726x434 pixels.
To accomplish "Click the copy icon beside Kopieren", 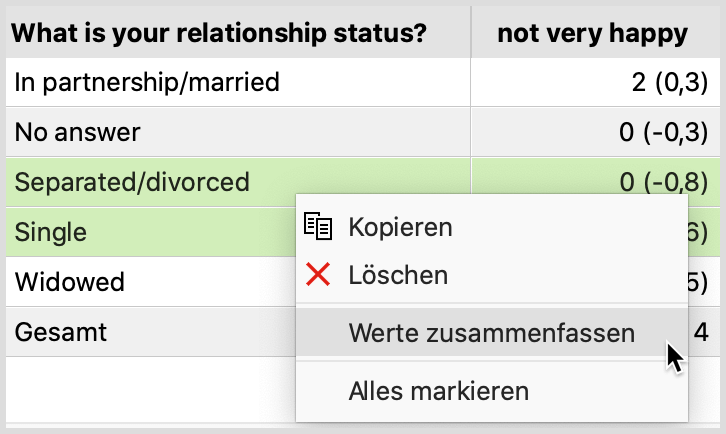I will click(x=318, y=226).
